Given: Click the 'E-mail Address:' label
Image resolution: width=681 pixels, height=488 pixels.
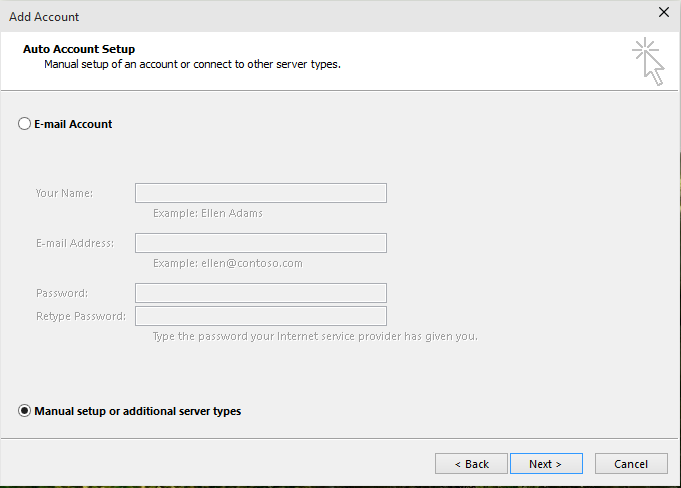Looking at the screenshot, I should click(x=75, y=243).
